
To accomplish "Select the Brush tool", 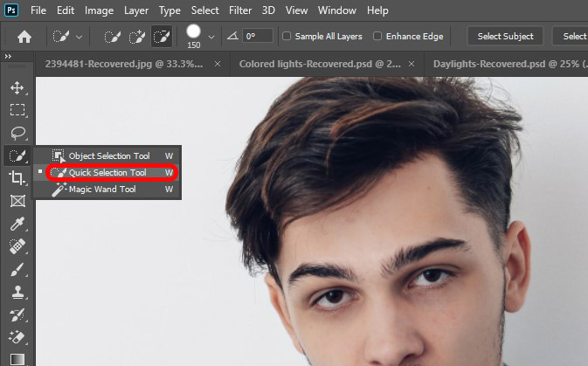I will [17, 269].
